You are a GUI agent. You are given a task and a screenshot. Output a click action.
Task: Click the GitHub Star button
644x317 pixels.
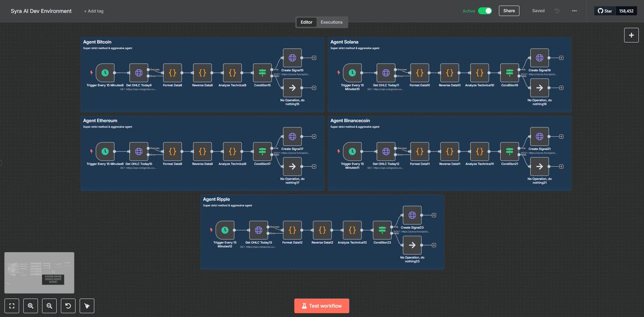[x=605, y=11]
